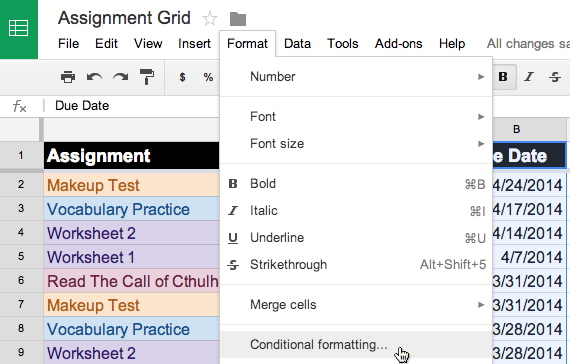Toggle the Strikethrough toolbar button
Screen dimensions: 570x364
coord(555,77)
